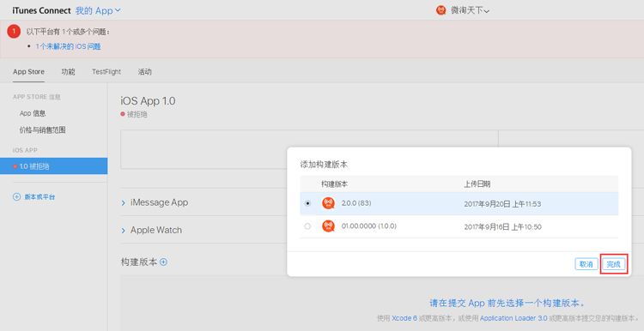Open the 活动 tab
Screen dimensions: 644x331
click(x=144, y=72)
